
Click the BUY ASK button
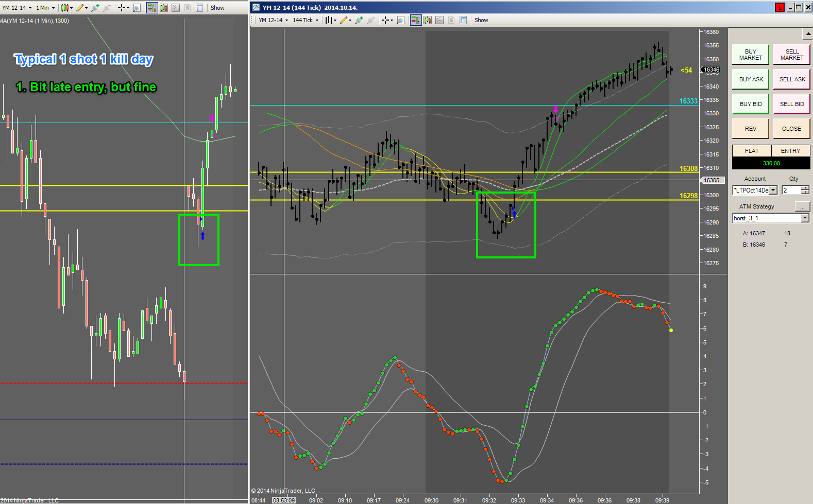click(x=751, y=79)
